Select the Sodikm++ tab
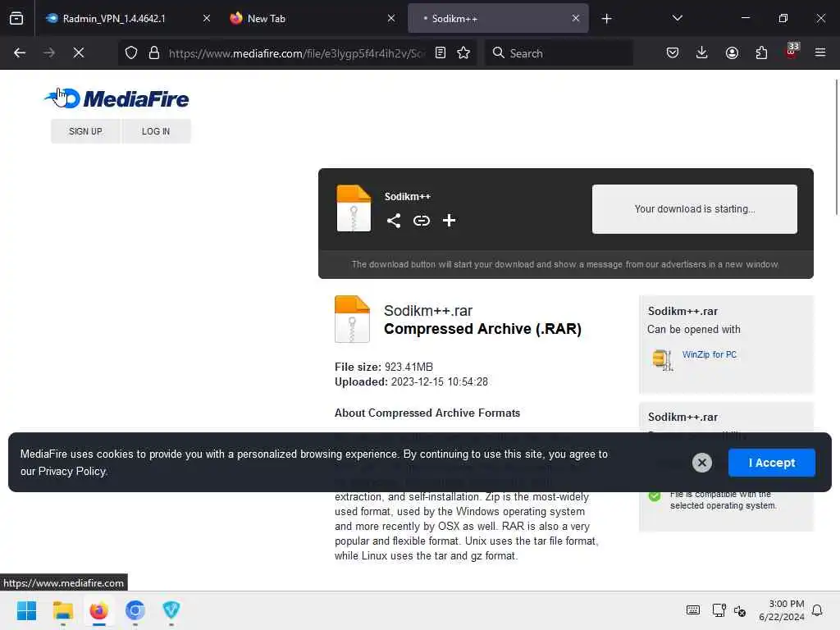 (x=498, y=18)
